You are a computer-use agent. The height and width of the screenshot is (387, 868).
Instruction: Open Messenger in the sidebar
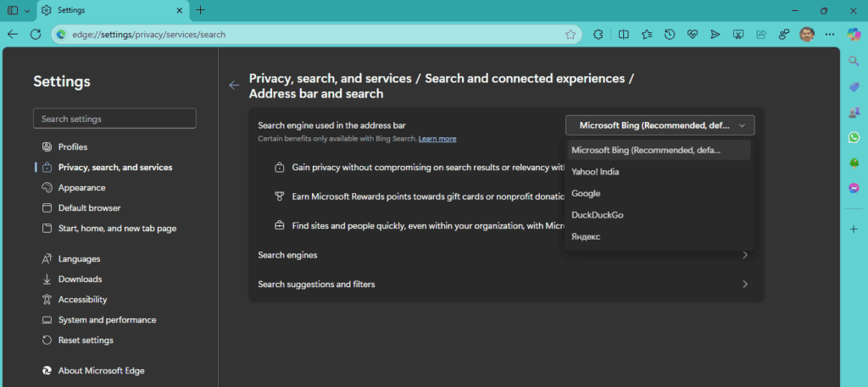click(x=854, y=188)
